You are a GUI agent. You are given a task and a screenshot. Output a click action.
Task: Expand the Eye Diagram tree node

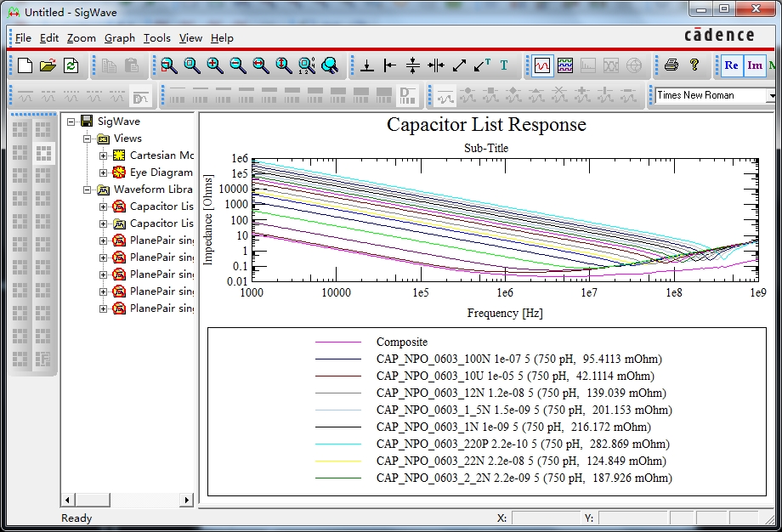pyautogui.click(x=103, y=173)
